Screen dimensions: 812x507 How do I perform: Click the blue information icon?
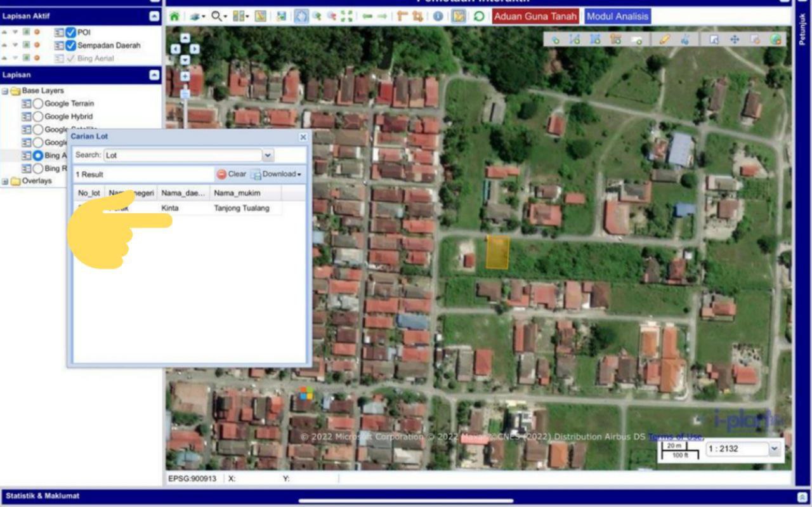(x=438, y=16)
